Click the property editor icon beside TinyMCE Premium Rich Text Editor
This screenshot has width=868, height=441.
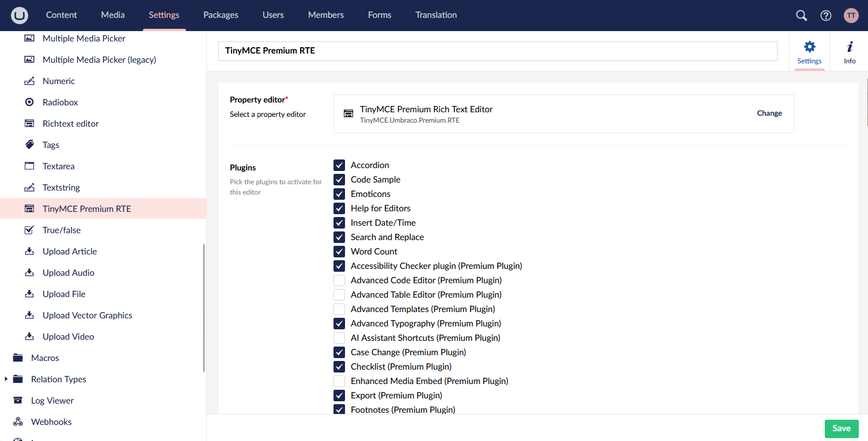point(348,113)
